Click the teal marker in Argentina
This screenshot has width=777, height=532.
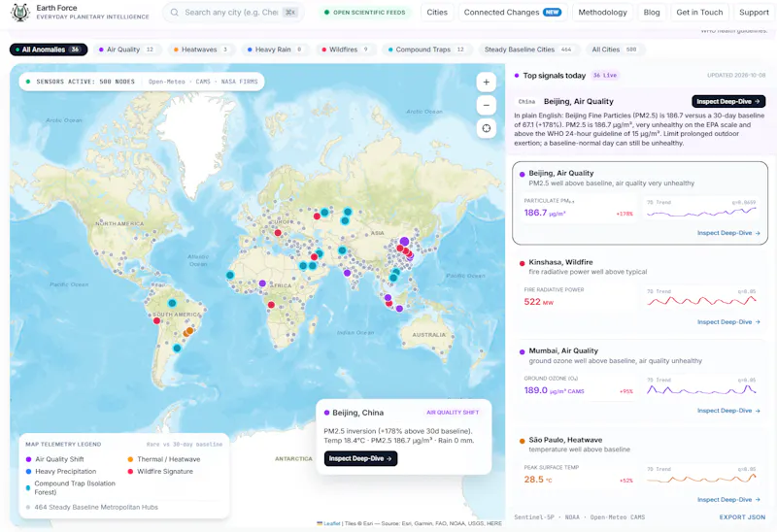coord(177,349)
